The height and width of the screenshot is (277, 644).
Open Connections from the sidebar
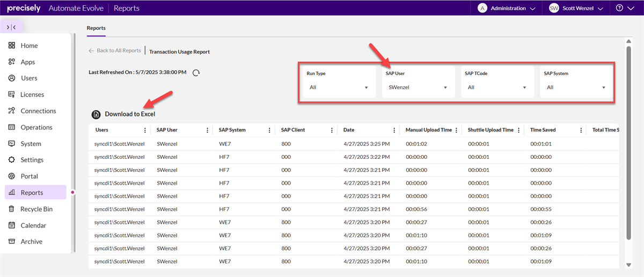[x=38, y=111]
